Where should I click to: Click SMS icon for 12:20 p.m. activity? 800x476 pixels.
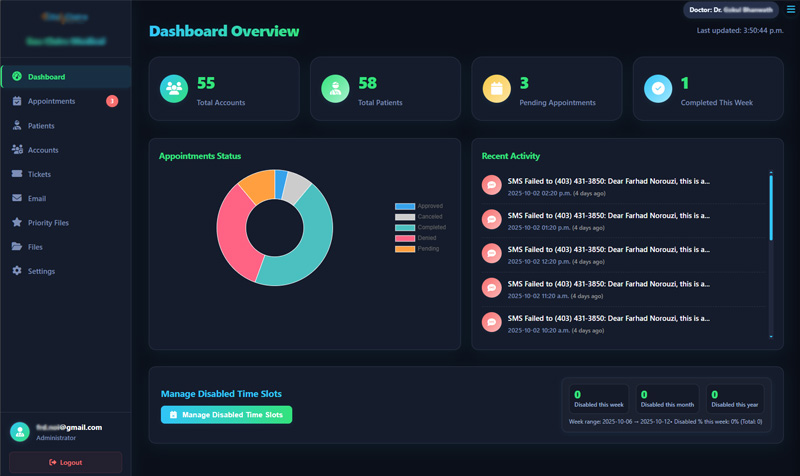[x=492, y=253]
